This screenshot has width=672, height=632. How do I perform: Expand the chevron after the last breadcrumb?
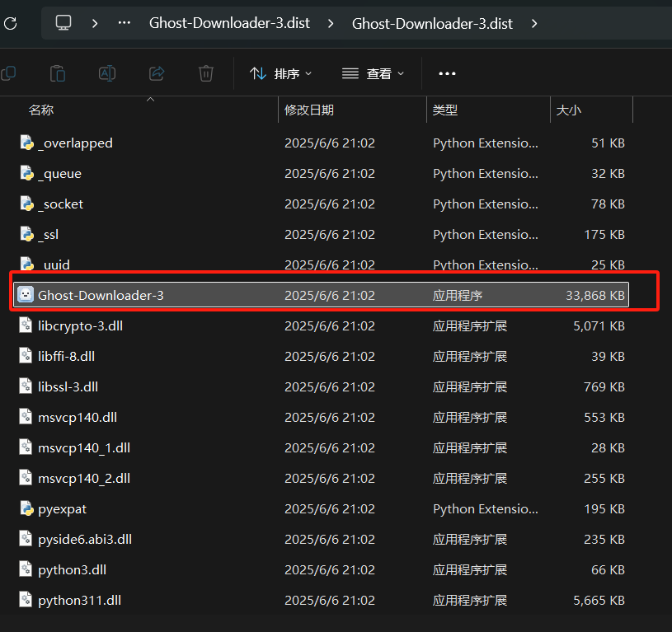point(534,23)
